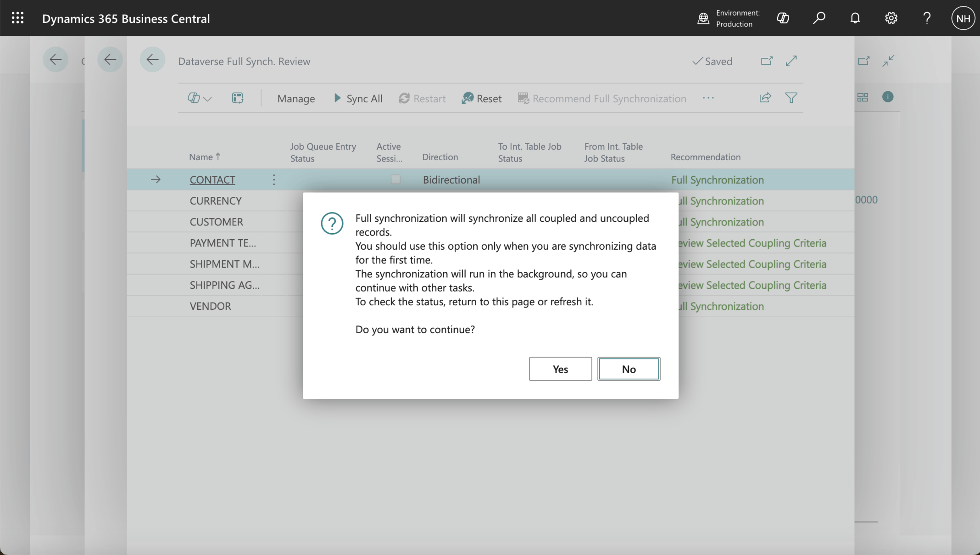Click the search magnifier icon

(819, 18)
